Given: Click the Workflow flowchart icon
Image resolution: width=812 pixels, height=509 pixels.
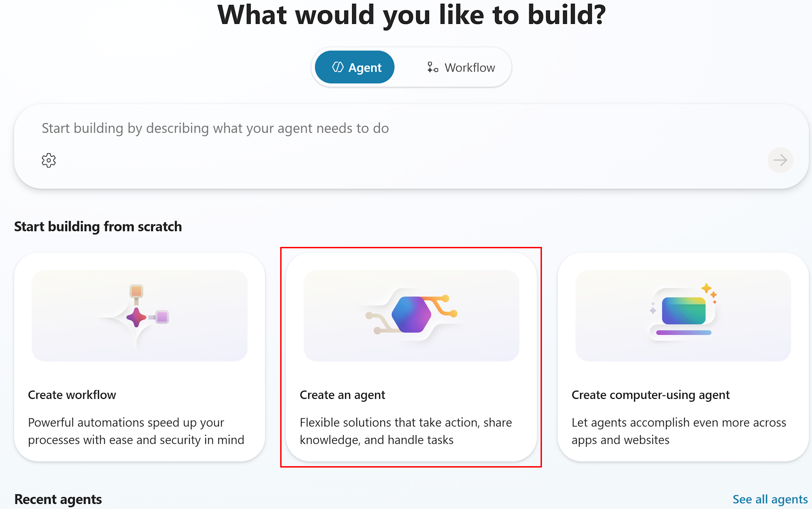Looking at the screenshot, I should pyautogui.click(x=432, y=67).
